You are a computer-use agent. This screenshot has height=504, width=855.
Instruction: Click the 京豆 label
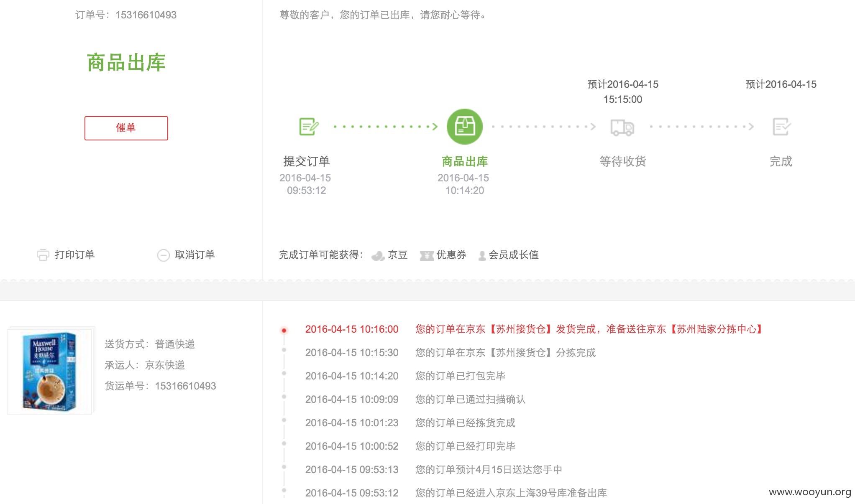click(x=397, y=255)
